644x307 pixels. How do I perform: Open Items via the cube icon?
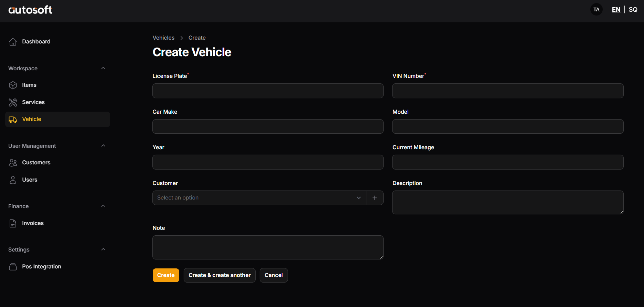13,85
